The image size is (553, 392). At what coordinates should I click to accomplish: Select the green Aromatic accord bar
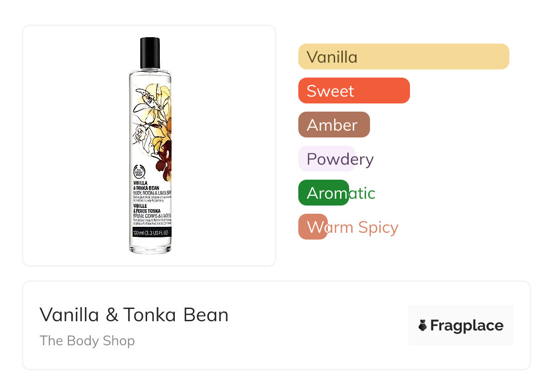pyautogui.click(x=323, y=193)
